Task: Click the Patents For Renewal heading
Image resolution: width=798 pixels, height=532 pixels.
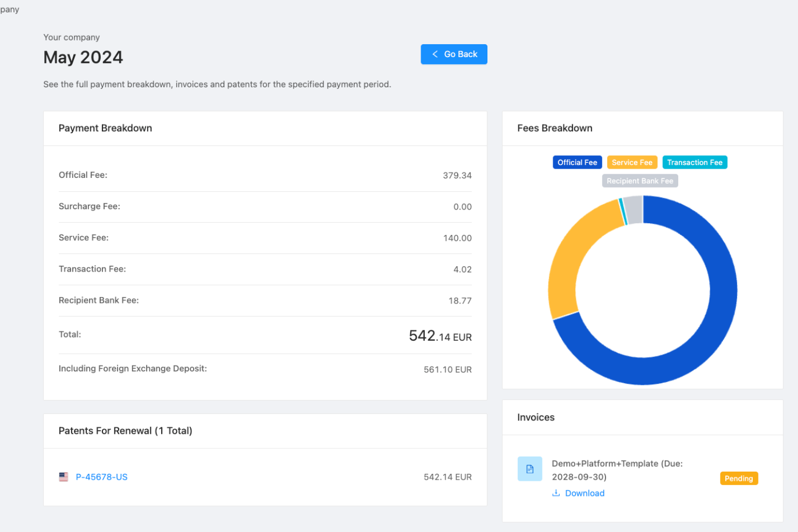Action: 125,431
